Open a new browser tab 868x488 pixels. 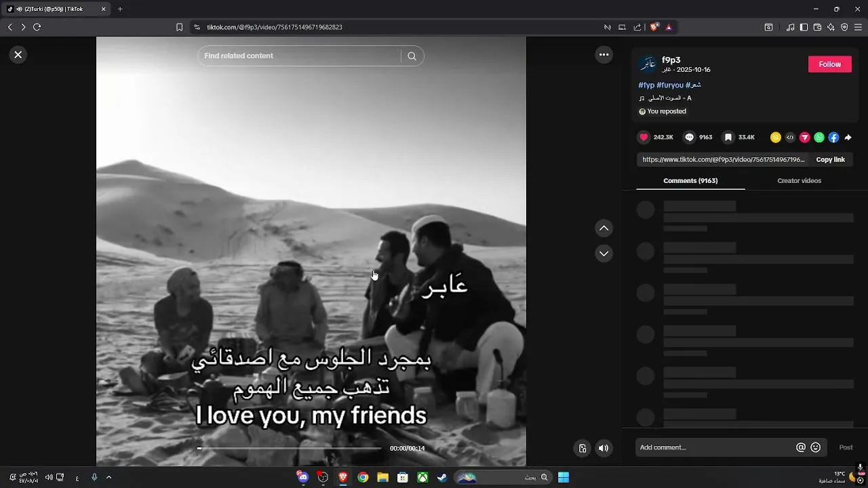120,9
